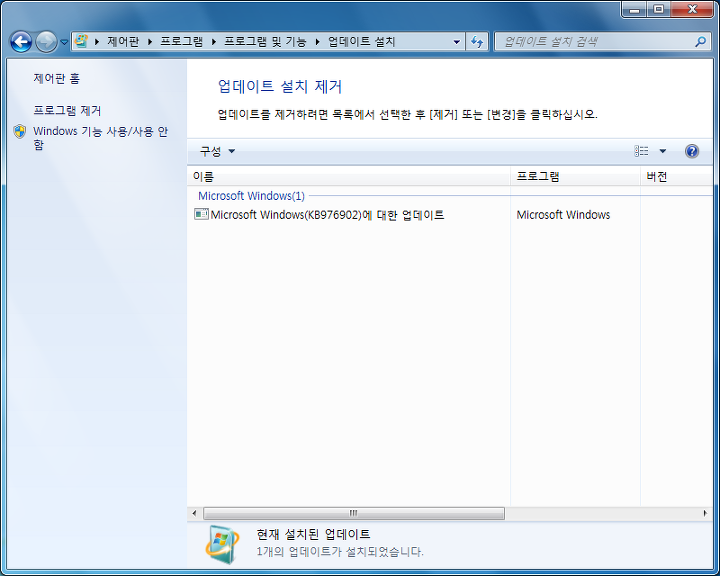720x576 pixels.
Task: Click the Control Panel icon in address bar
Action: click(x=81, y=41)
